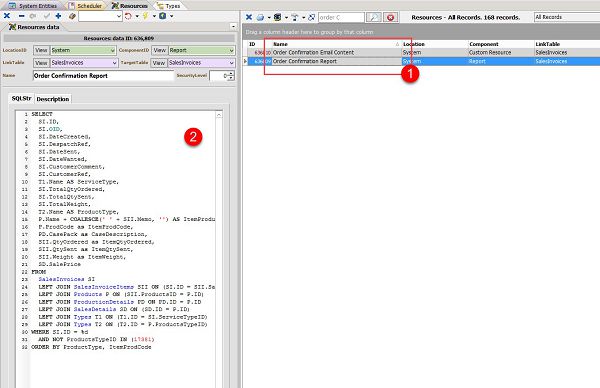
Task: Click the red clear-search icon
Action: point(390,17)
